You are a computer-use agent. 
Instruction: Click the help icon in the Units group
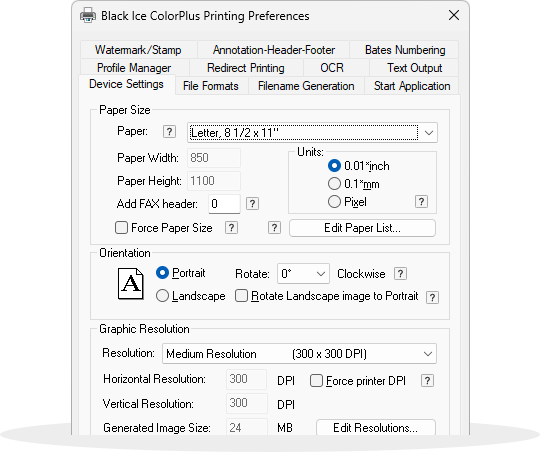(x=421, y=202)
